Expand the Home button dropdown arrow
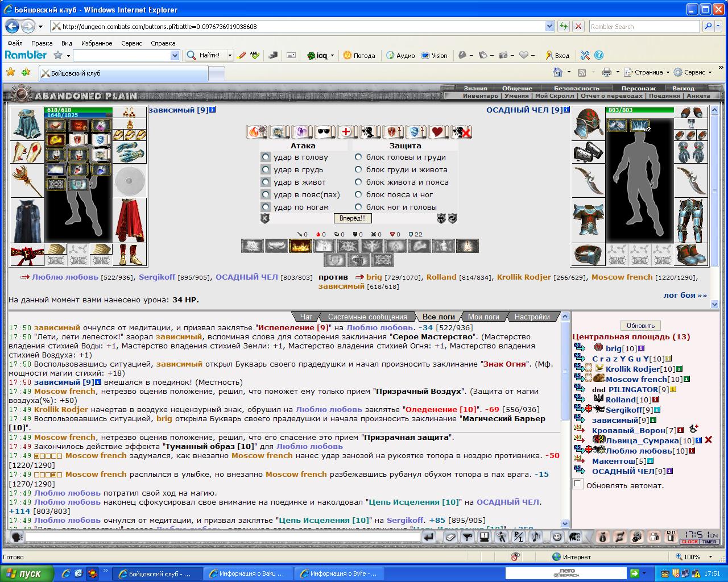 569,72
